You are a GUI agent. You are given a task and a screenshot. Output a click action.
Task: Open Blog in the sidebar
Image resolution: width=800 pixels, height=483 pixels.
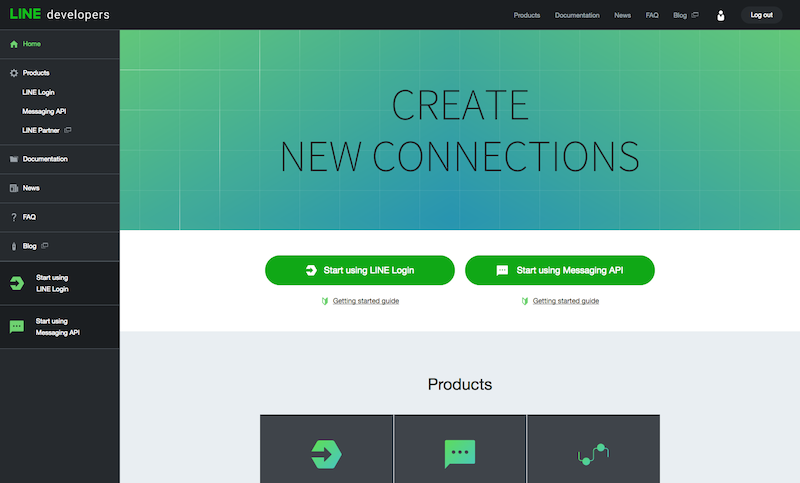coord(30,246)
